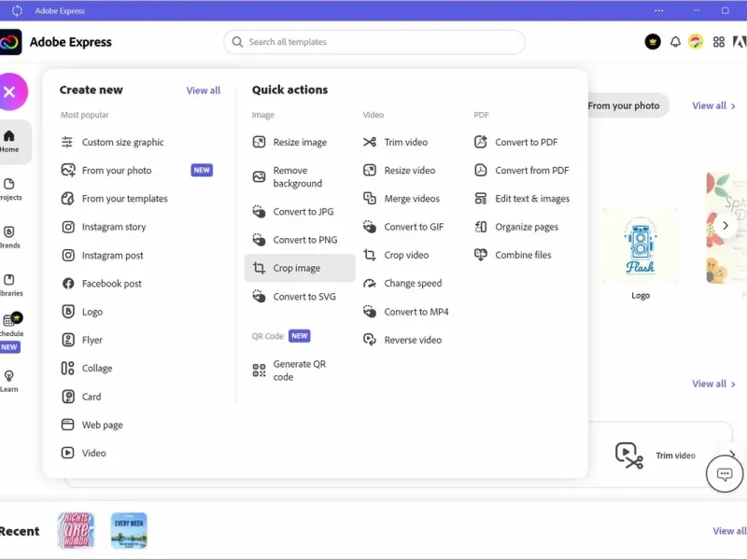Select the highlighted Crop image action
Viewport: 747px width, 560px height.
300,268
